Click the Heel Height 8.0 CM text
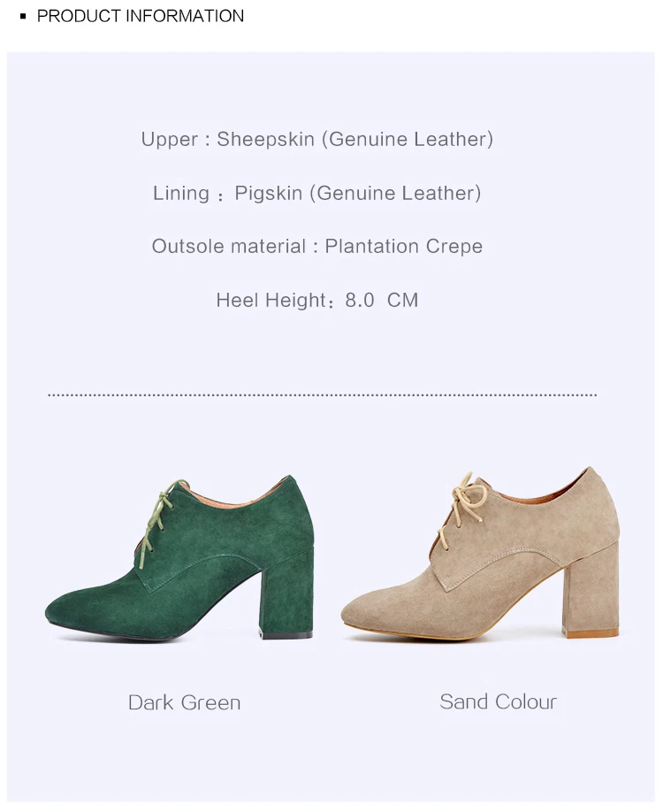Image resolution: width=663 pixels, height=812 pixels. (316, 300)
